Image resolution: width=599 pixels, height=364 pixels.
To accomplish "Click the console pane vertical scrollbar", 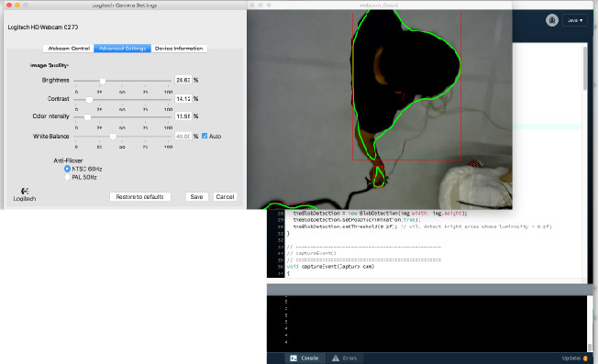I will 590,347.
